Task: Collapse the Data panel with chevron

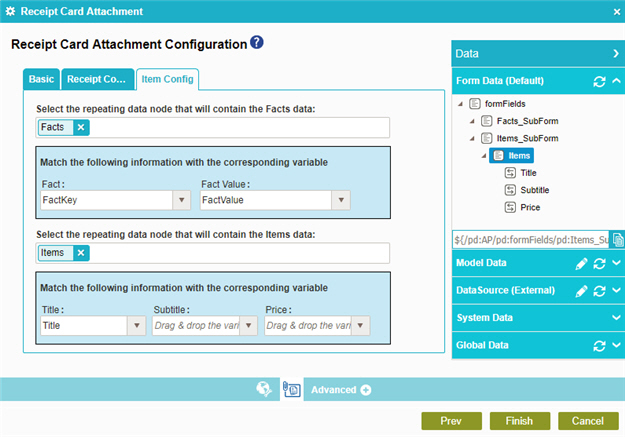Action: point(616,53)
